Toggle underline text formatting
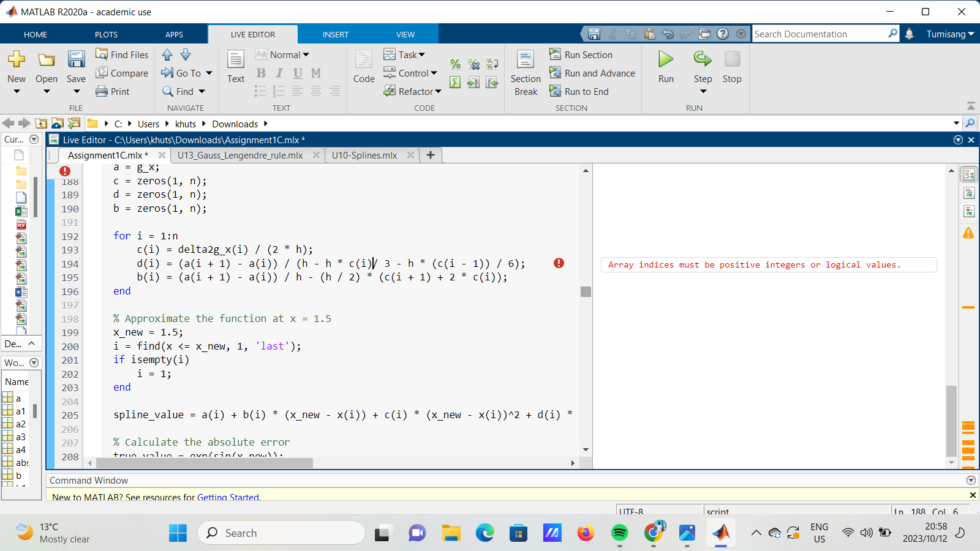The width and height of the screenshot is (980, 551). (297, 72)
